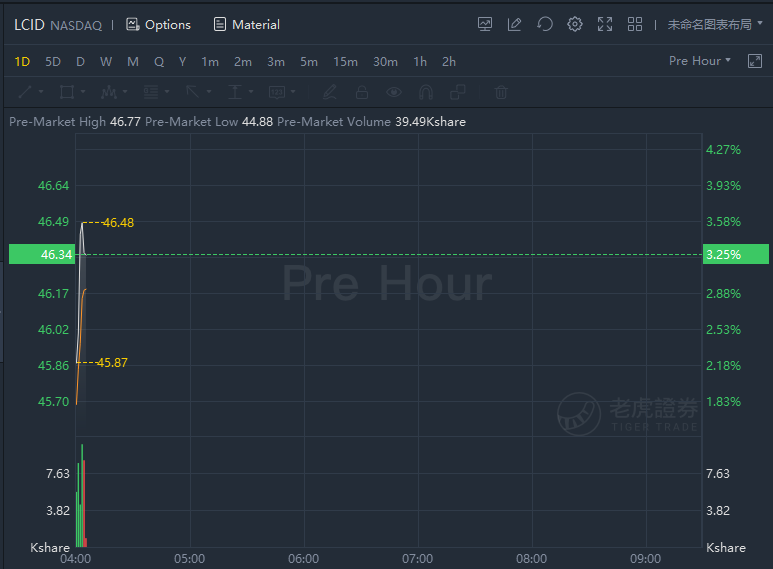Toggle the magnet snap icon
Image resolution: width=773 pixels, height=569 pixels.
click(x=426, y=92)
